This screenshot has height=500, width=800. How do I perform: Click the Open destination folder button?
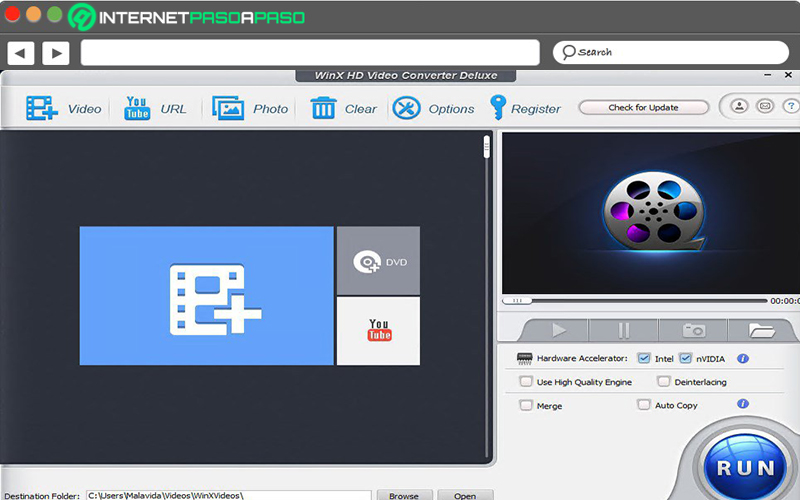[x=465, y=495]
